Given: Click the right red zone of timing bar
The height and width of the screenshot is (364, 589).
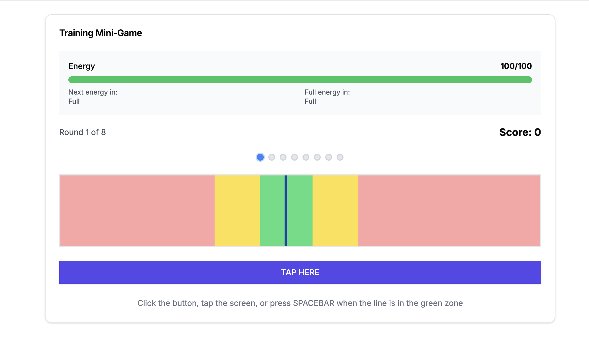Looking at the screenshot, I should point(449,211).
